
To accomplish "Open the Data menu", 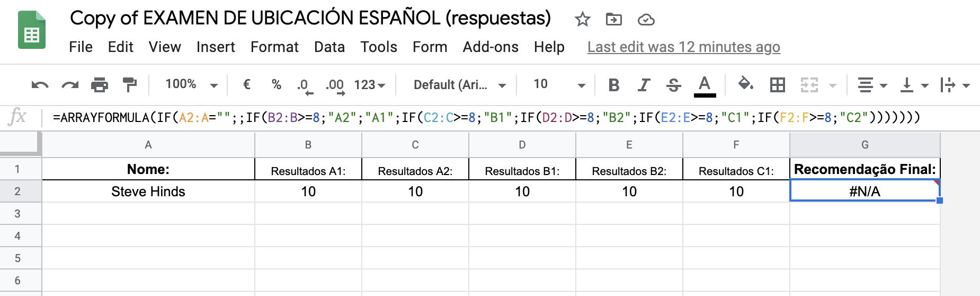I will (329, 47).
